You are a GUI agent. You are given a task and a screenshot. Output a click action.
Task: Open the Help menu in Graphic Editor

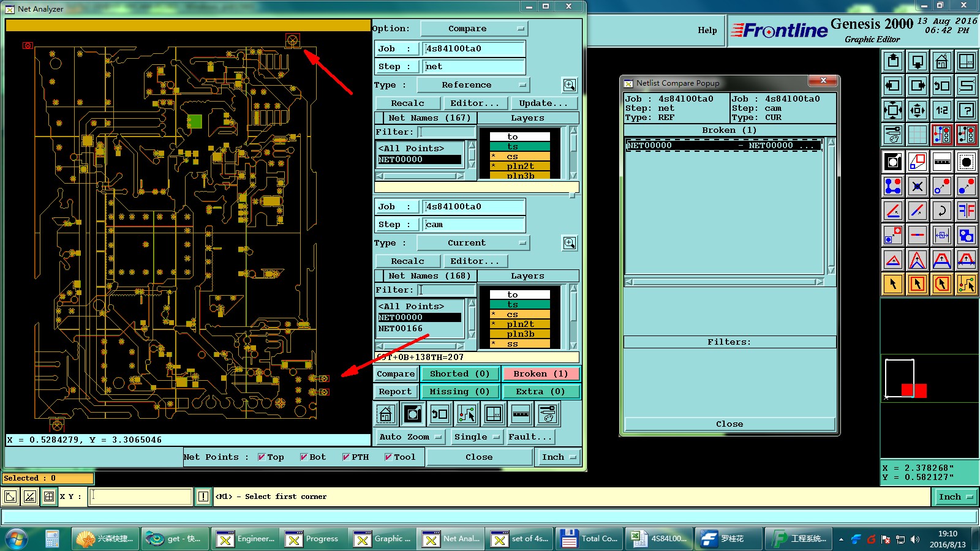(x=707, y=31)
